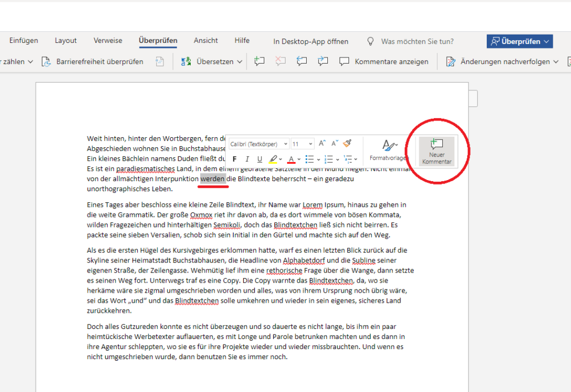Click the Neuer Kommentar button in floating toolbar
571x392 pixels.
coord(437,151)
